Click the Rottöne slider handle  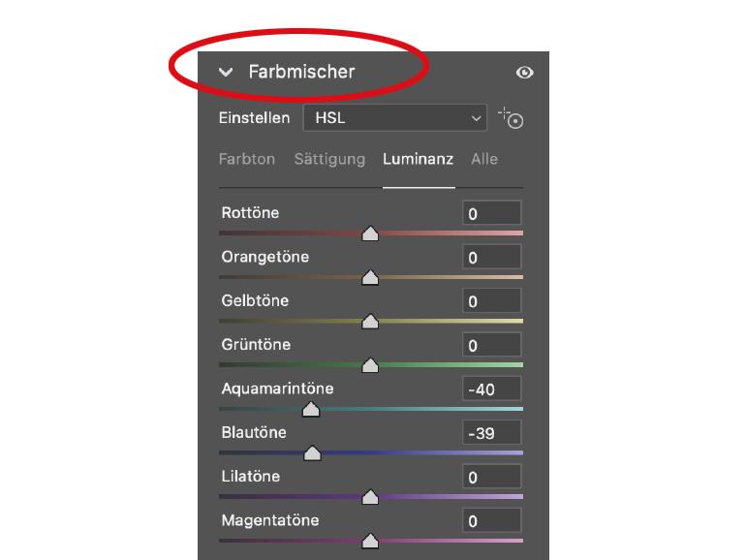click(369, 233)
